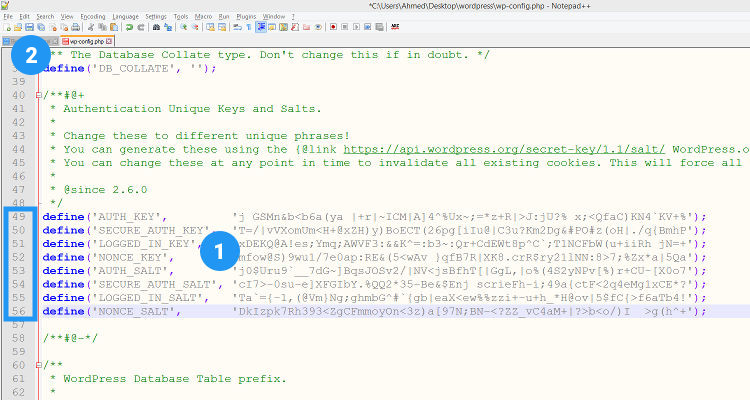
Task: Click Run macro multiple times icon
Action: [x=368, y=27]
